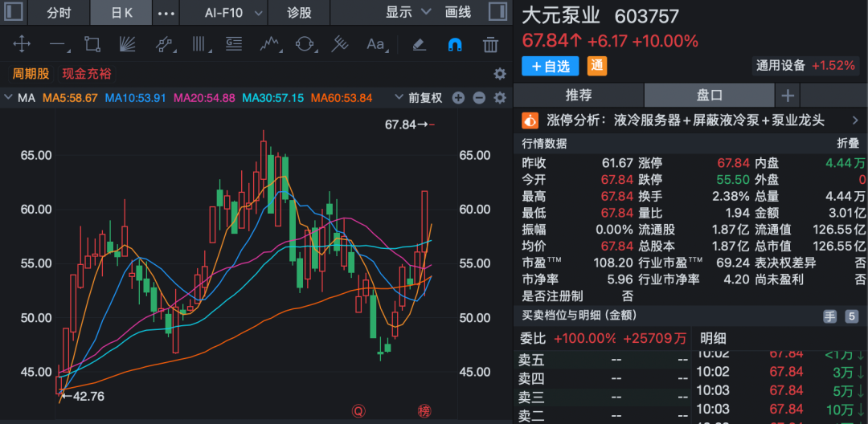Pick the wave pattern drawing tool
The width and height of the screenshot is (868, 424).
pos(269,43)
